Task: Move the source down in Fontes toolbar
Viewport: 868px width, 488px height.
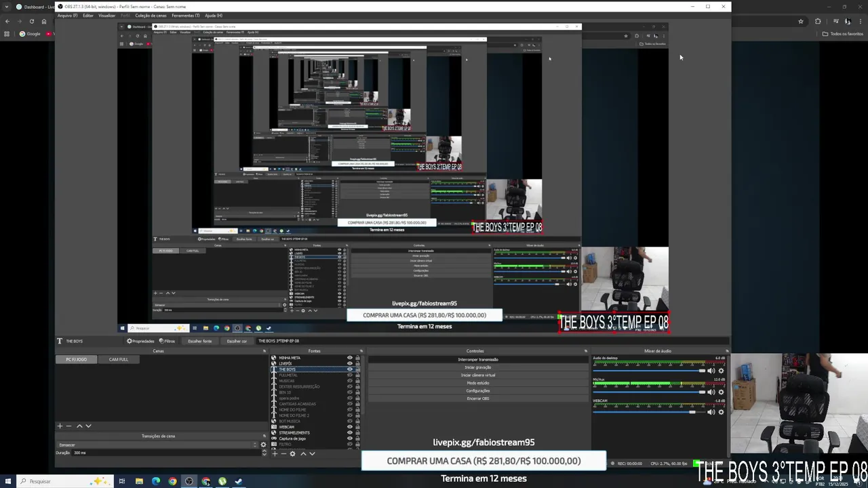Action: pyautogui.click(x=312, y=453)
